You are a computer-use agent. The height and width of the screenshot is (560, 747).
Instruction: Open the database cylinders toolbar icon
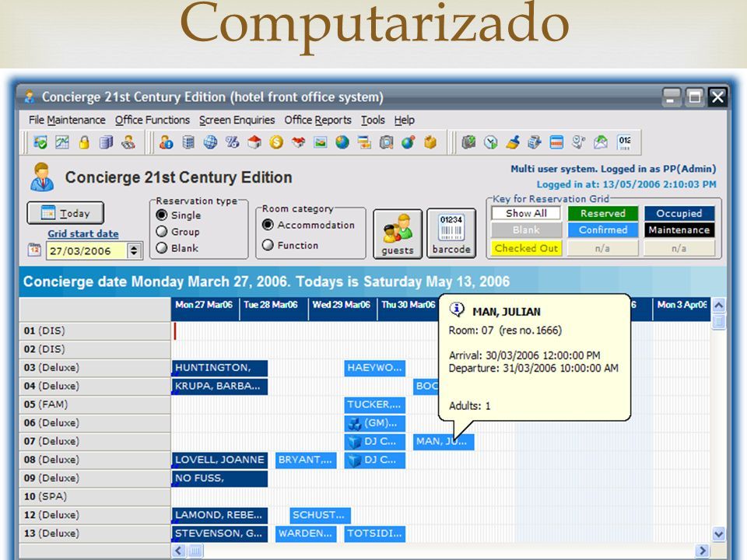tap(107, 142)
